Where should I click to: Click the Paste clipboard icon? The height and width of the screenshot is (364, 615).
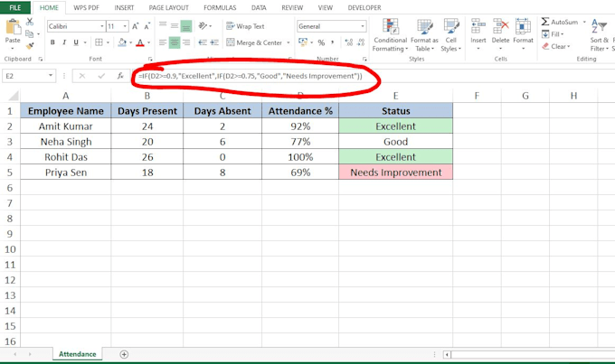13,27
